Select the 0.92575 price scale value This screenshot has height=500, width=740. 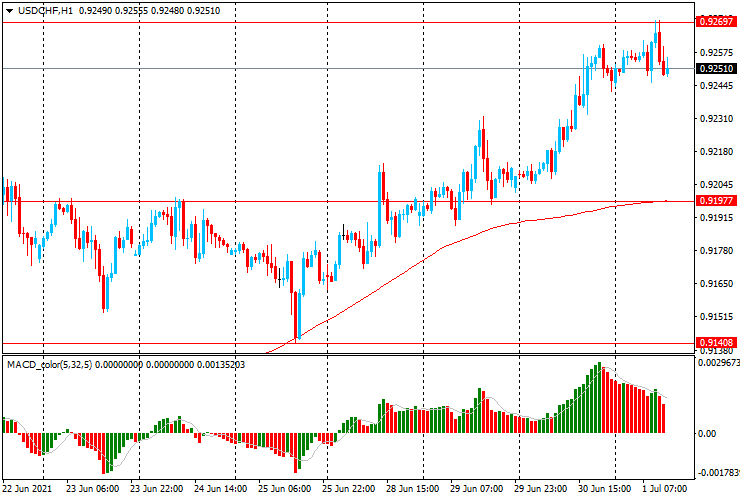716,52
